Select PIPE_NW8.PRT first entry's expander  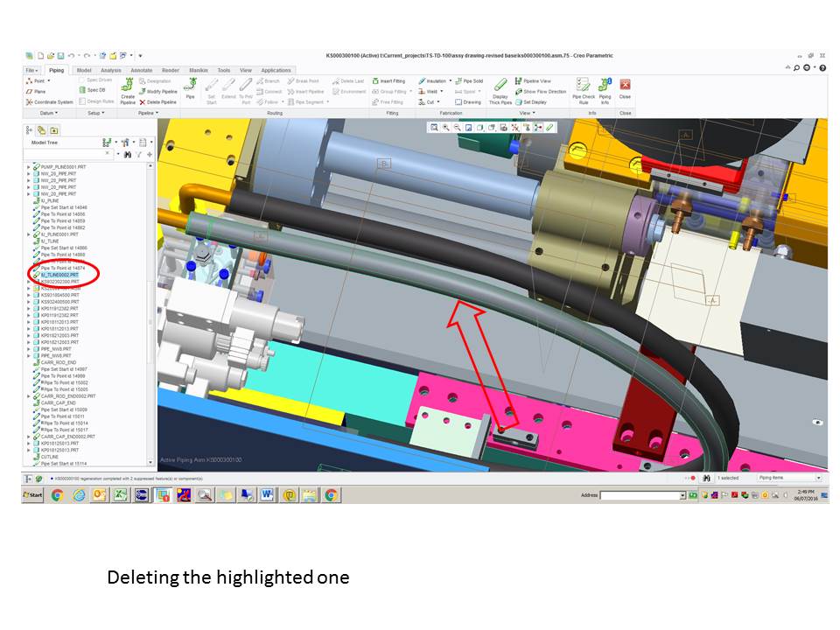29,349
